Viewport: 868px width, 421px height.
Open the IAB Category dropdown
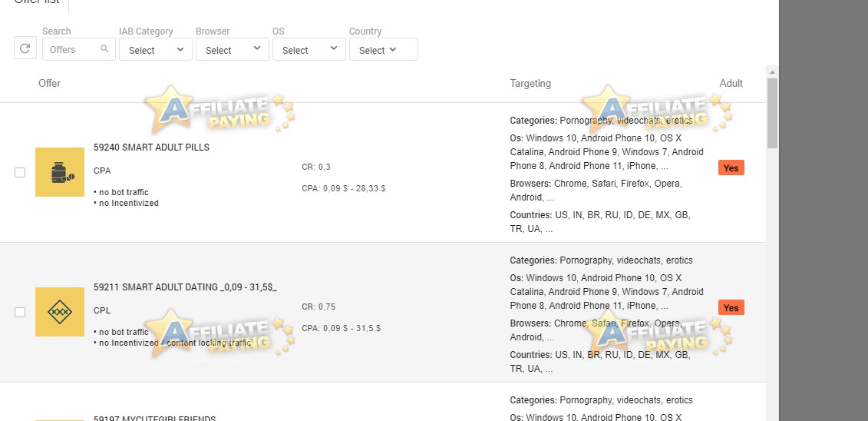tap(156, 49)
